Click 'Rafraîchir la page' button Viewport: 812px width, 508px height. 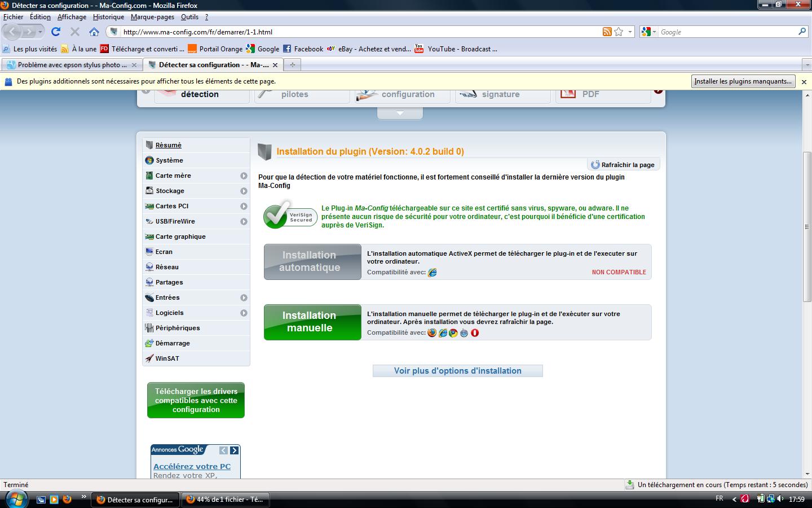click(623, 165)
